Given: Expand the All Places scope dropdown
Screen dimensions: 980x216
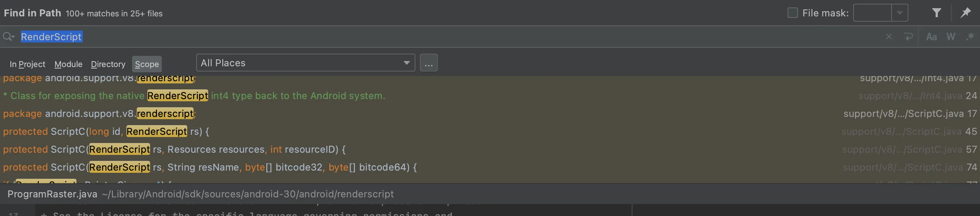Looking at the screenshot, I should pyautogui.click(x=305, y=63).
